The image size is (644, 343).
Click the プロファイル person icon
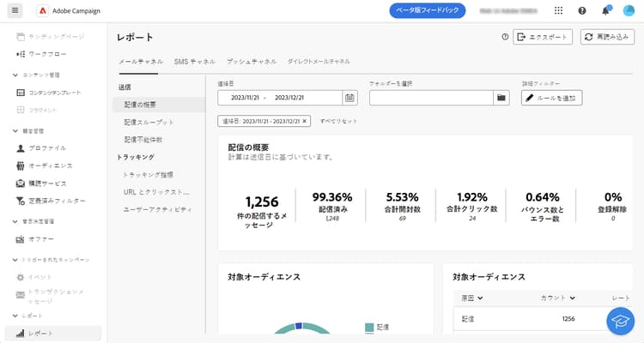point(21,148)
